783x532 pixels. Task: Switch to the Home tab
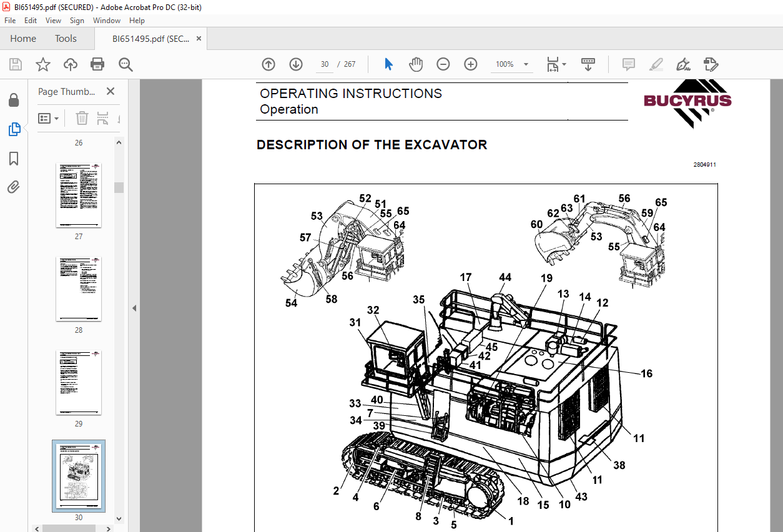(23, 39)
